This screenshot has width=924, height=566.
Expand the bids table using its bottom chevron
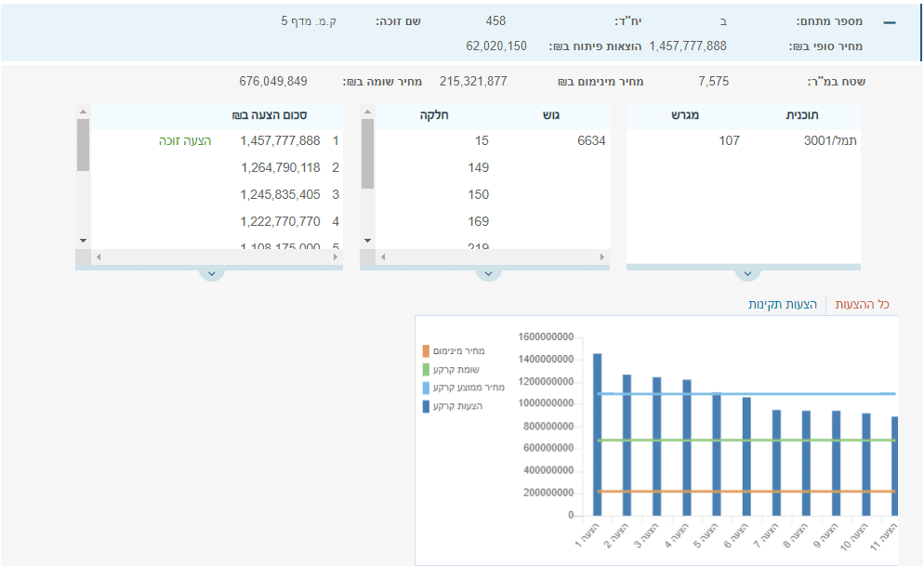pyautogui.click(x=211, y=273)
